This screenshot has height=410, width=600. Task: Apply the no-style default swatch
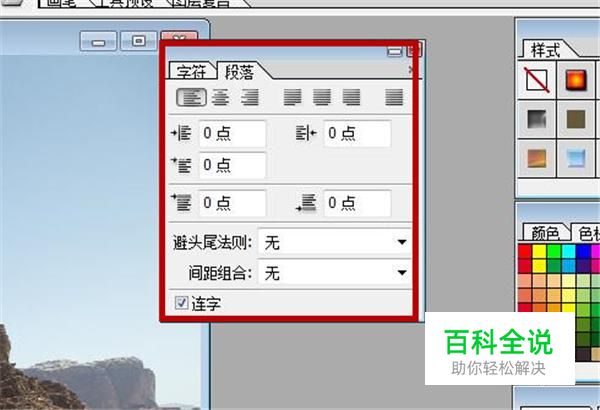pos(537,80)
